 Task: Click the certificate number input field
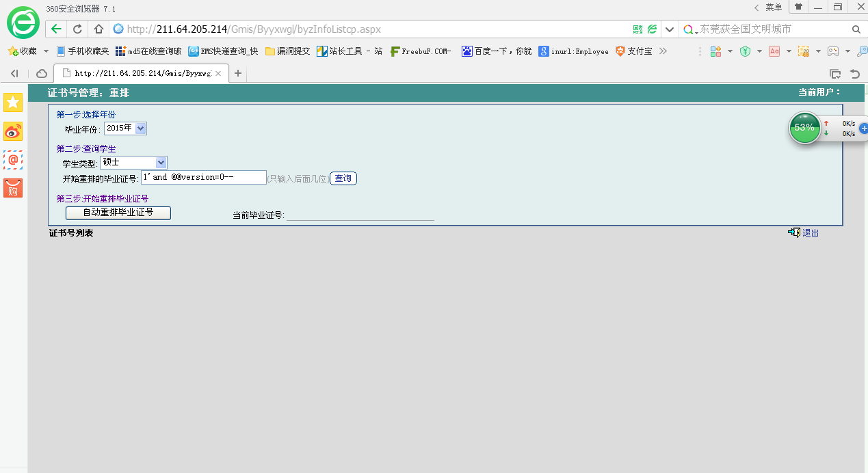pos(203,177)
